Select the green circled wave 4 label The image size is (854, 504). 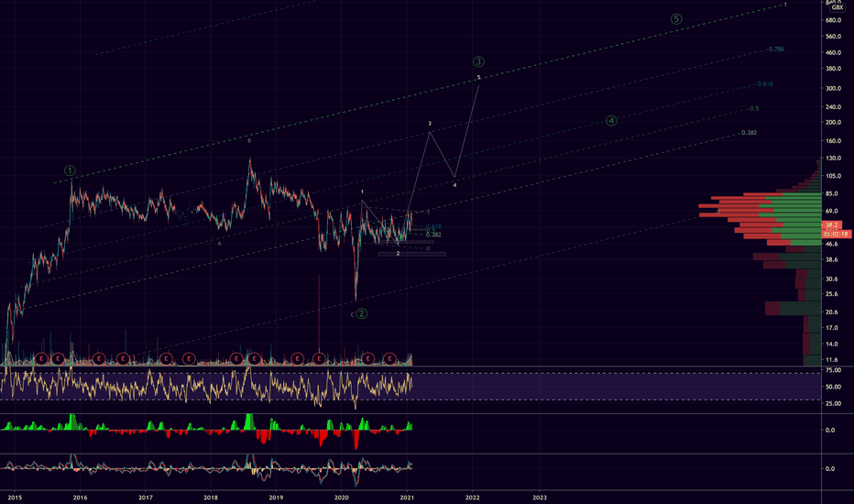point(611,120)
